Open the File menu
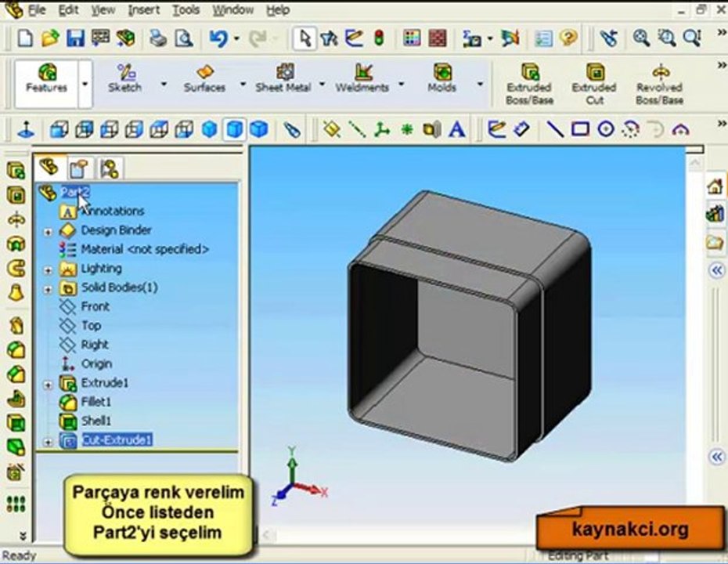 [35, 9]
